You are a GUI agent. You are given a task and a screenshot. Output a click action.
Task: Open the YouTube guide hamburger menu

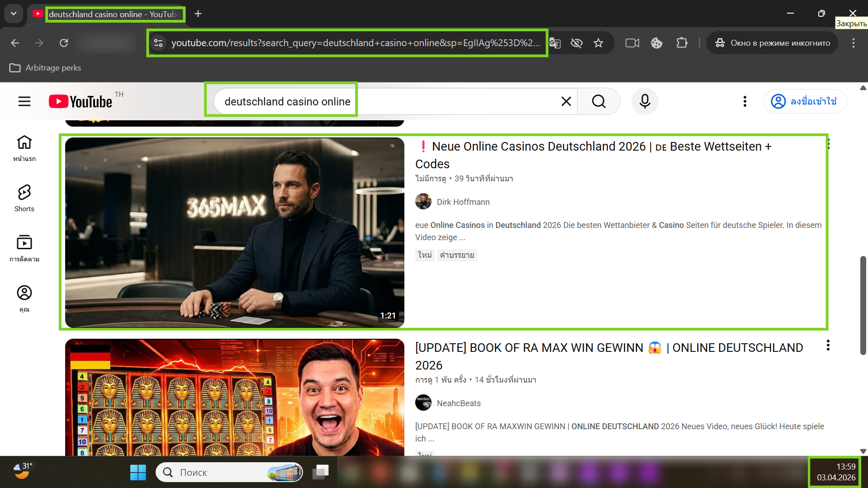click(x=24, y=101)
